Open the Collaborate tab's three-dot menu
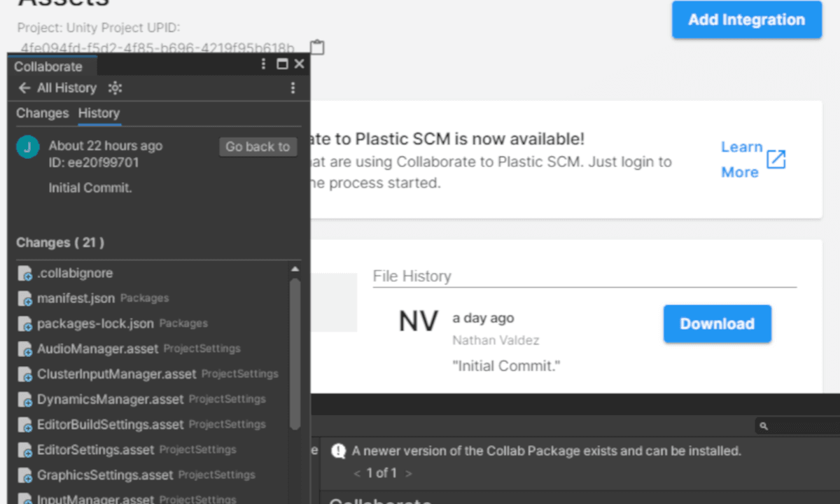 click(263, 64)
